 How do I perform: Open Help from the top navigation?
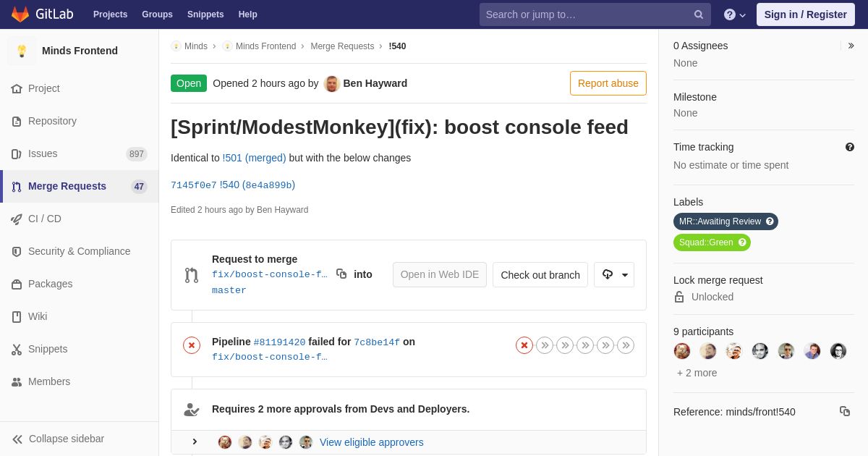click(x=247, y=14)
